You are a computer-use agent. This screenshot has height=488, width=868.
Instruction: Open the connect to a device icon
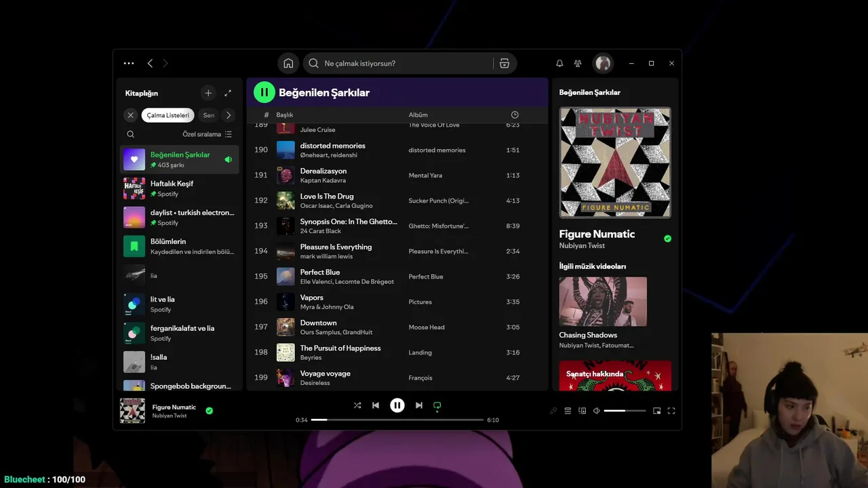[x=582, y=411]
